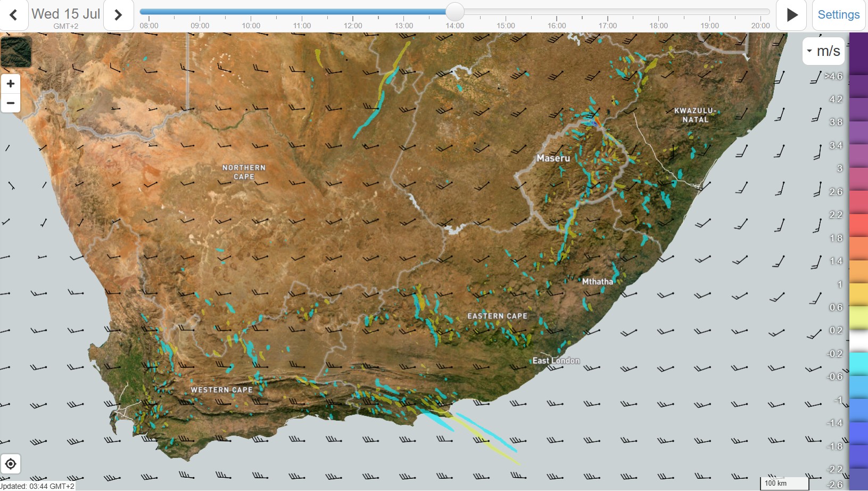
Task: Click the 1.4 orange legend swatch
Action: click(858, 272)
